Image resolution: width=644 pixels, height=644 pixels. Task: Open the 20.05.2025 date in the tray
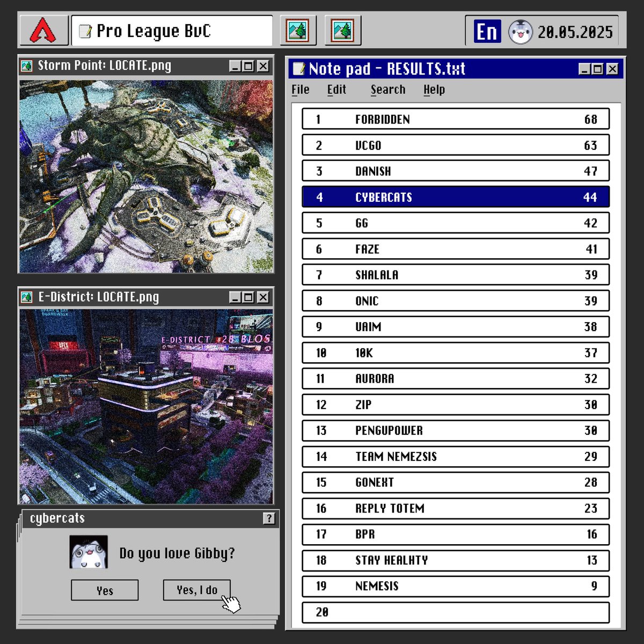(575, 32)
